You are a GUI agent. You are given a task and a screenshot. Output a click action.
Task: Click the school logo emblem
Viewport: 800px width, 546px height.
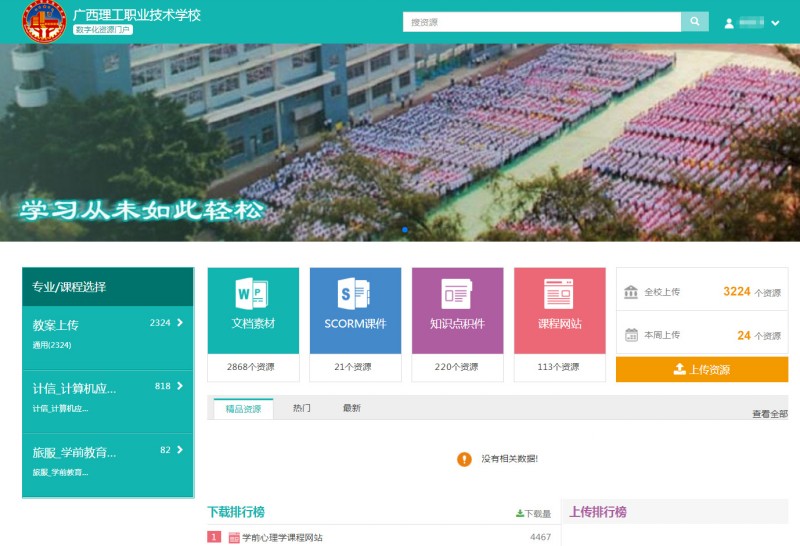45,22
